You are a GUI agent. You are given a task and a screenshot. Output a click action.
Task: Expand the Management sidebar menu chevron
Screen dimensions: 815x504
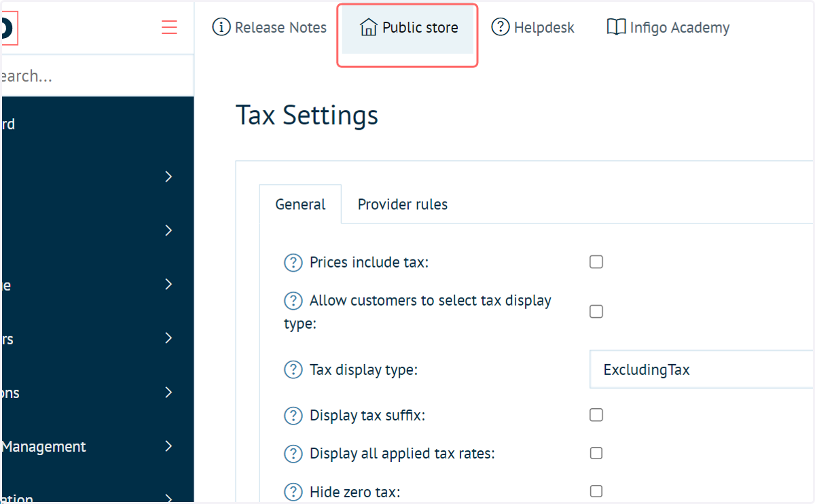[168, 446]
